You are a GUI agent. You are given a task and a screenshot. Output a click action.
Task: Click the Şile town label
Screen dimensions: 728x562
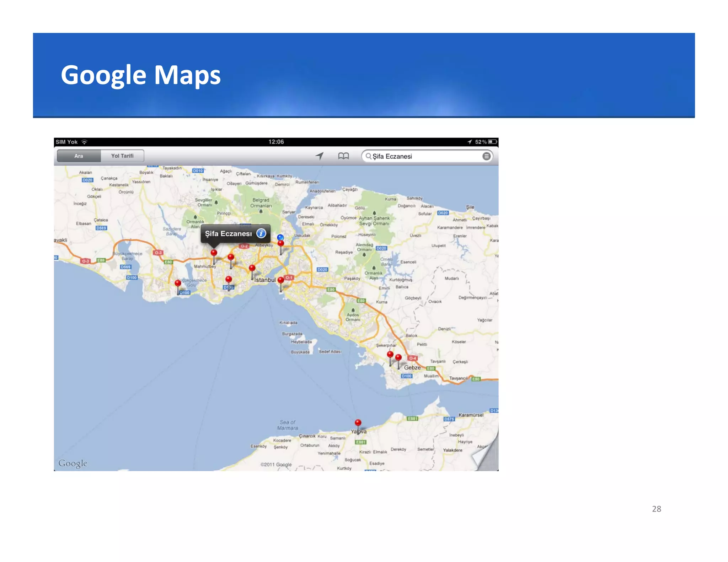(x=470, y=207)
